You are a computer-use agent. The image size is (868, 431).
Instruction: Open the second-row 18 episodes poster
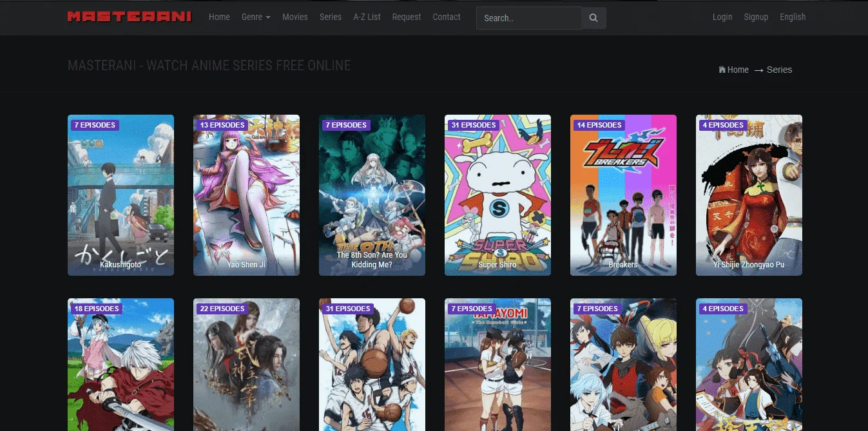[x=121, y=365]
